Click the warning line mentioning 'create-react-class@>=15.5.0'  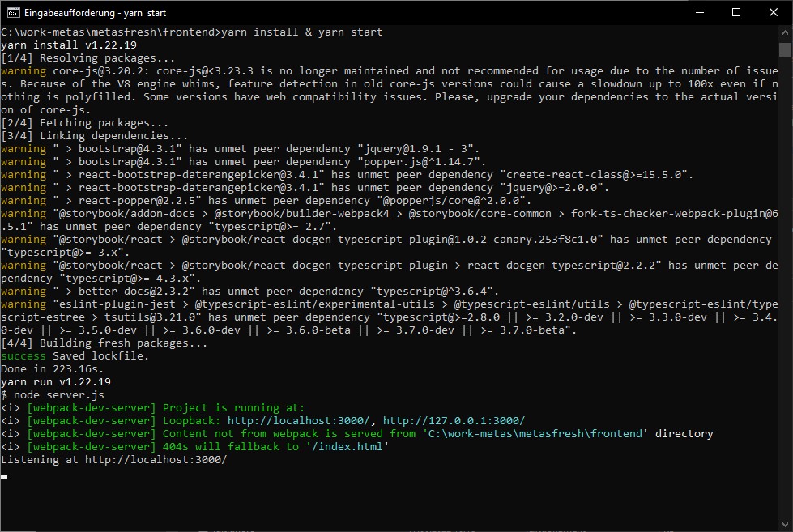coord(347,175)
